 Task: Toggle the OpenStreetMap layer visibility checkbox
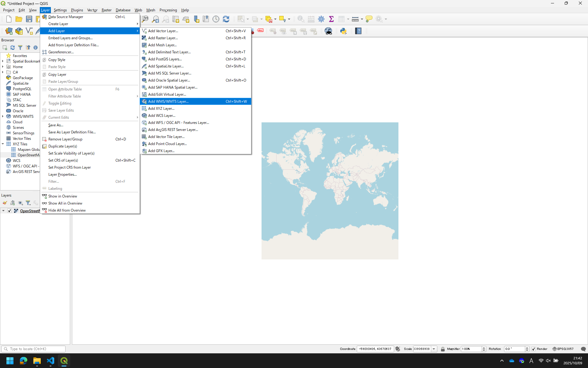click(x=9, y=211)
